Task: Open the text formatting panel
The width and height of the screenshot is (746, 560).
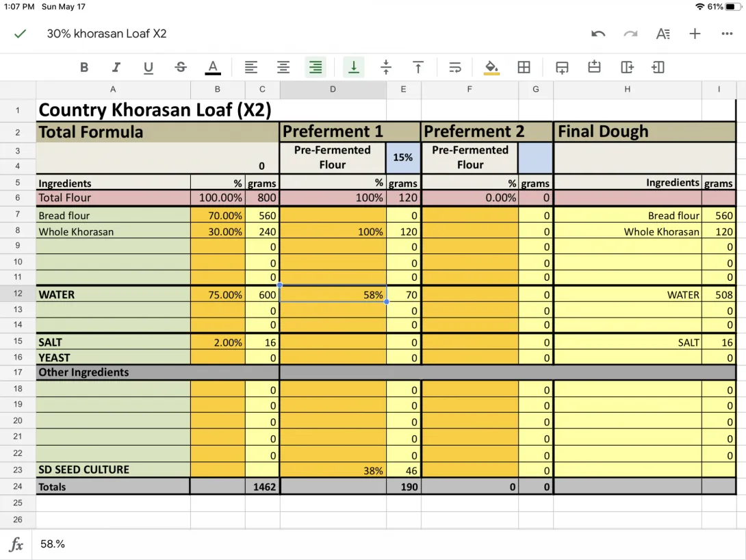Action: (x=663, y=33)
